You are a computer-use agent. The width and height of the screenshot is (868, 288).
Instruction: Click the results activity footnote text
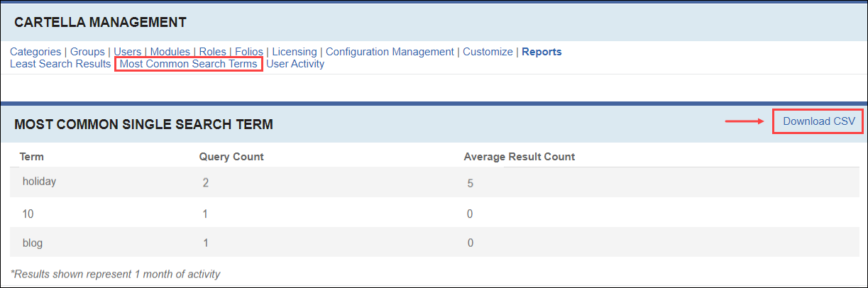pyautogui.click(x=116, y=274)
